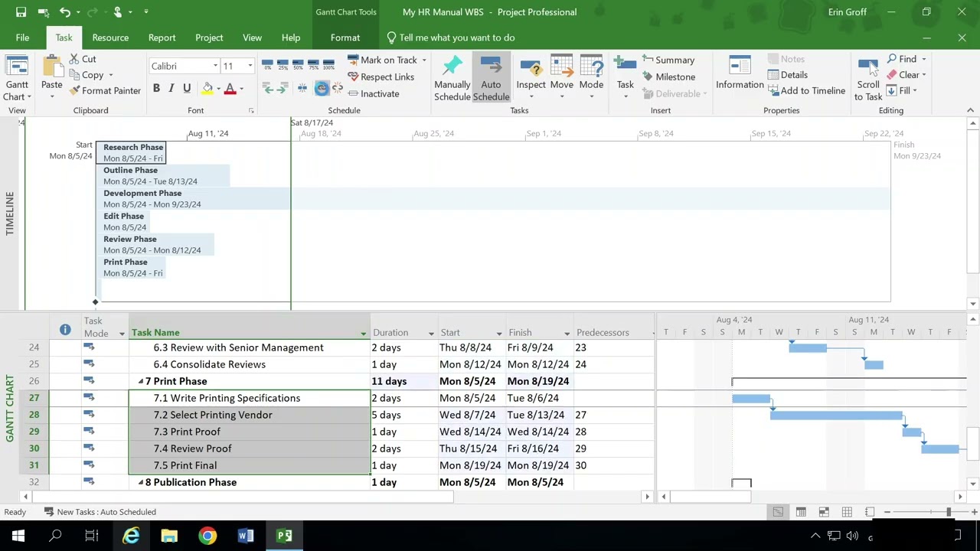Click the Cut scissors icon
This screenshot has height=551, width=980.
click(74, 59)
